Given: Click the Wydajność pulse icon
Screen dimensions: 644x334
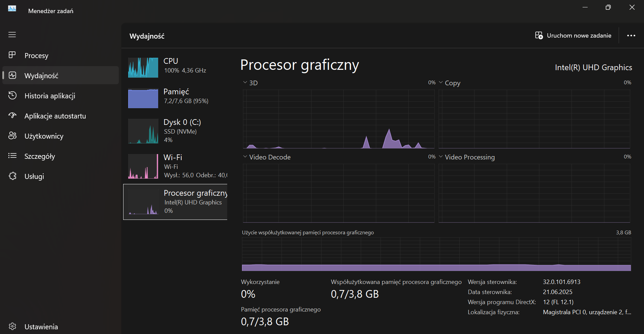Looking at the screenshot, I should 12,76.
